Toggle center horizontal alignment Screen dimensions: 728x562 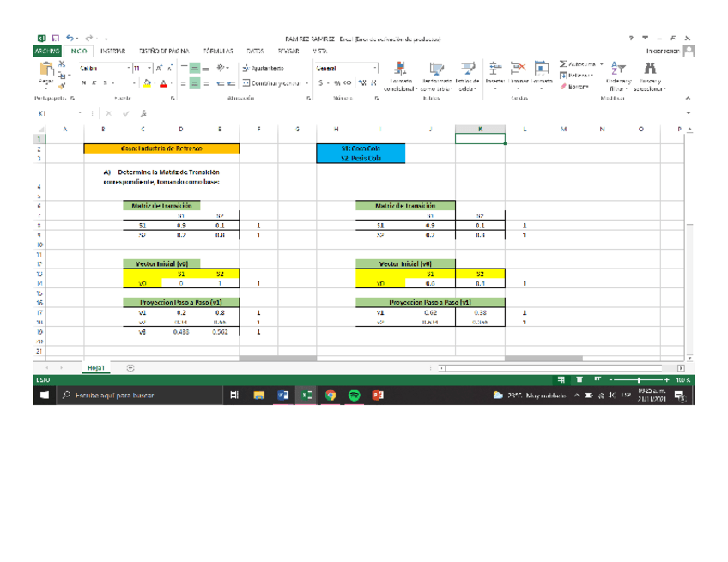(195, 83)
